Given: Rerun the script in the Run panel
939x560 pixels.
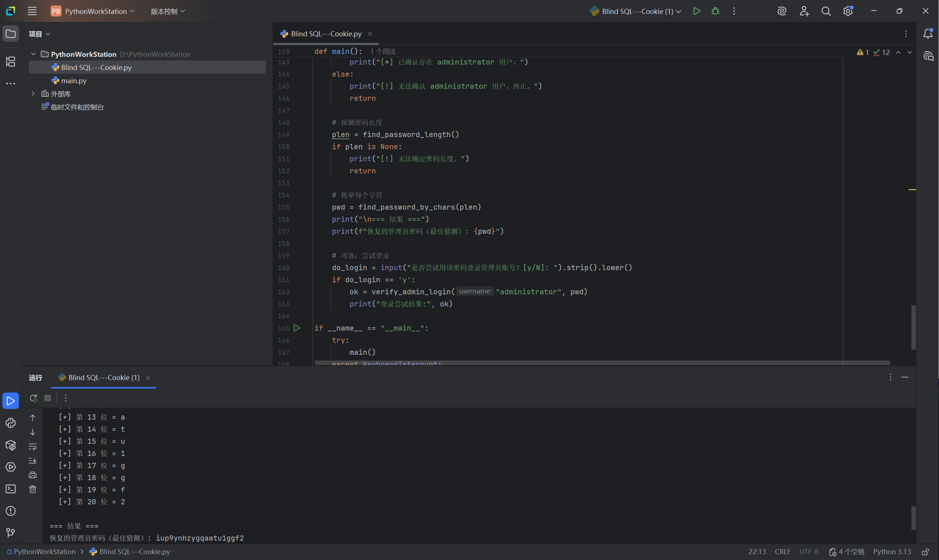Looking at the screenshot, I should click(33, 398).
